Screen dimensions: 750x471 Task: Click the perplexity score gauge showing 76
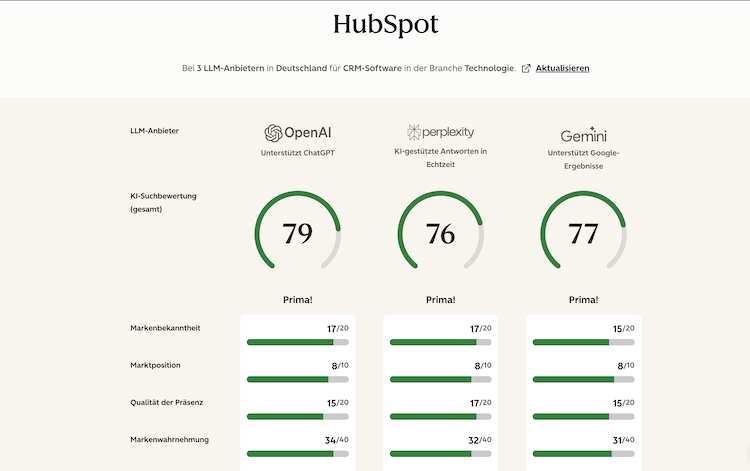[441, 230]
